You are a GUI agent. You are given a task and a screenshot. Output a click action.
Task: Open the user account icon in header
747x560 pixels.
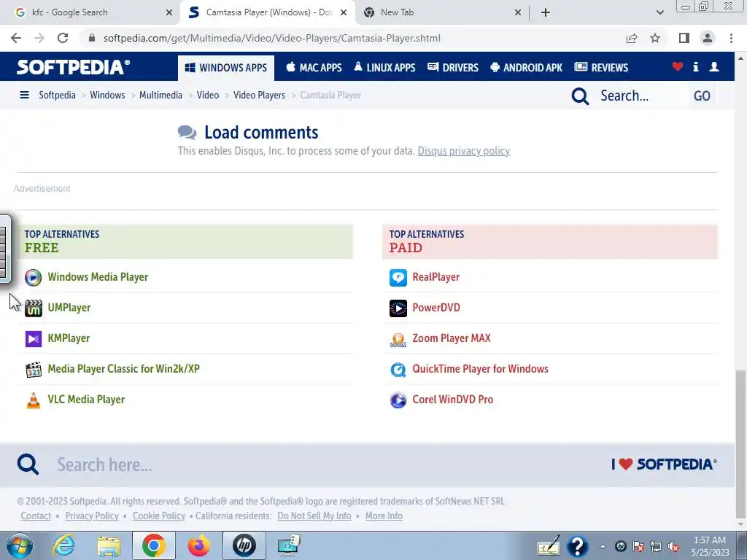pos(713,66)
